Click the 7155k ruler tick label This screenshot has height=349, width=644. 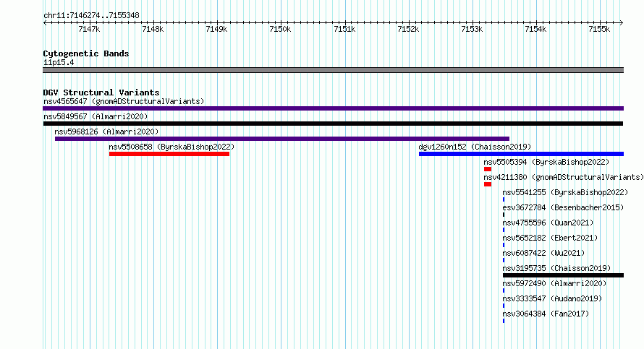pyautogui.click(x=599, y=29)
